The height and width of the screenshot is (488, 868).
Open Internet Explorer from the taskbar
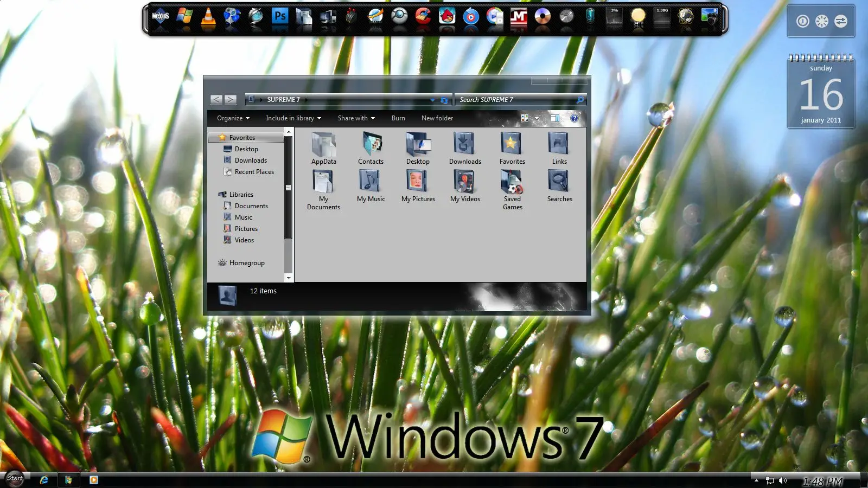pyautogui.click(x=44, y=480)
